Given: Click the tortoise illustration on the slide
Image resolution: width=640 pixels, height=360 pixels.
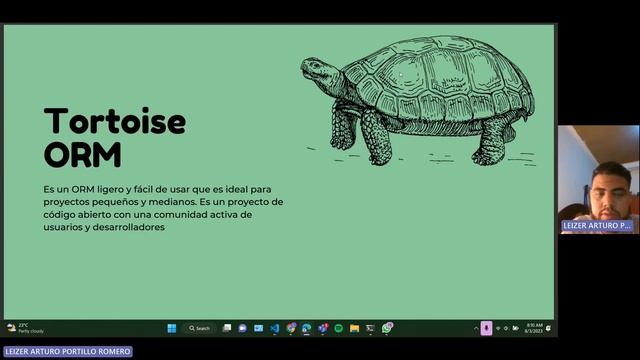Looking at the screenshot, I should [418, 100].
